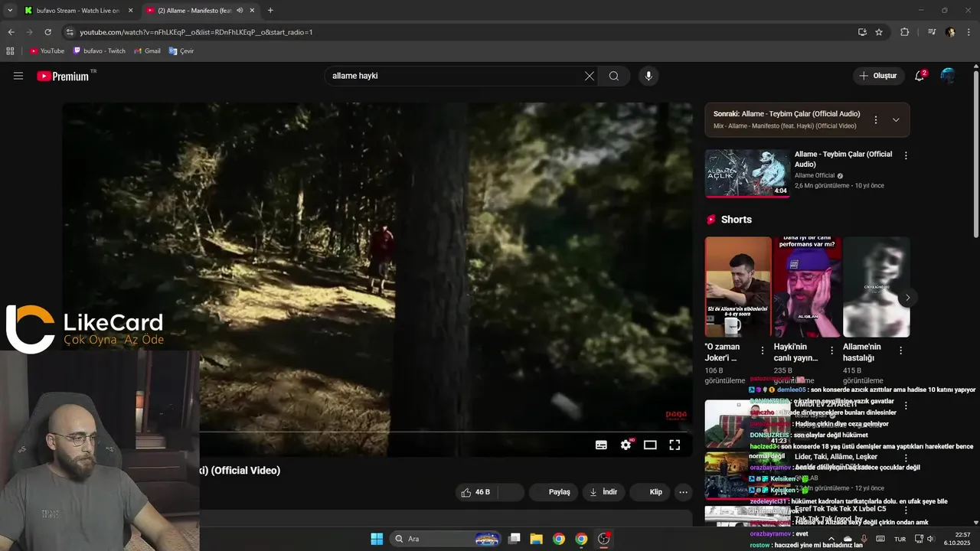Run the YouTube search magnifier button
This screenshot has width=980, height=551.
pos(614,76)
